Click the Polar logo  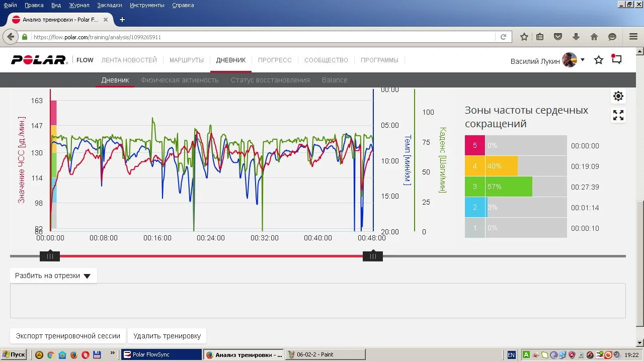pyautogui.click(x=39, y=60)
